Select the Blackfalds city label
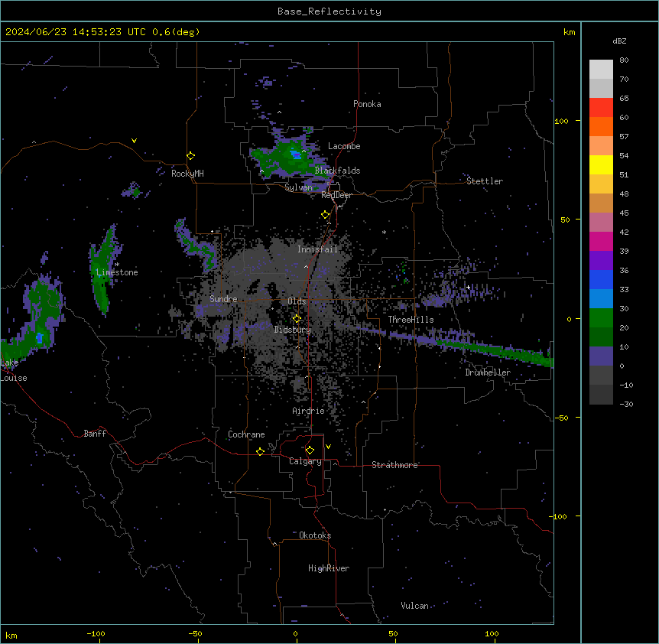 click(x=337, y=171)
